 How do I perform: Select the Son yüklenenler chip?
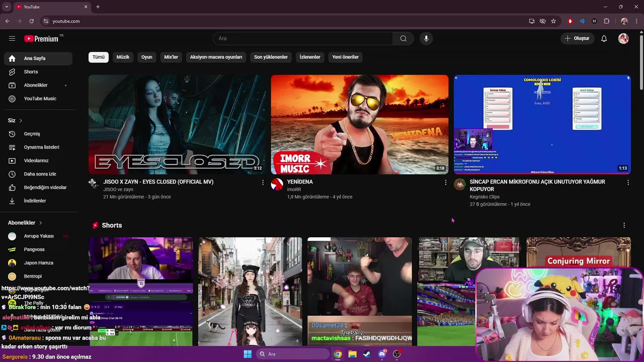click(271, 57)
